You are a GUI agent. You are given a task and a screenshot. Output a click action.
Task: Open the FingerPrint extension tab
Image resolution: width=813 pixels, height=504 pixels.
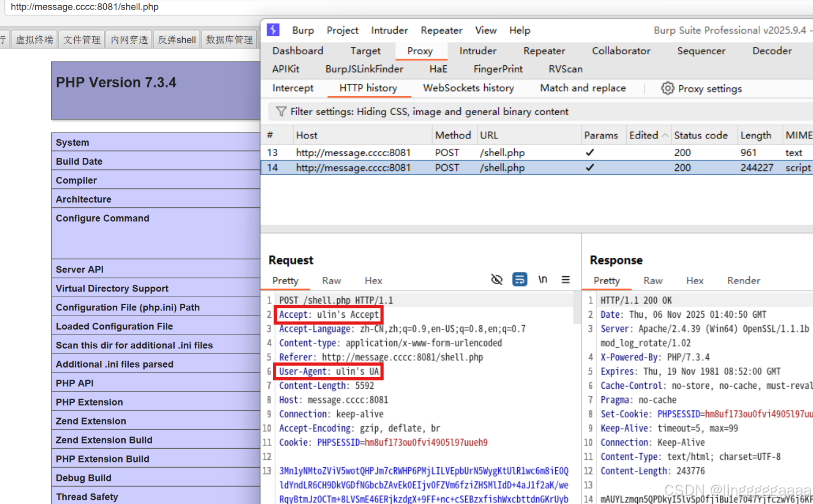tap(498, 69)
